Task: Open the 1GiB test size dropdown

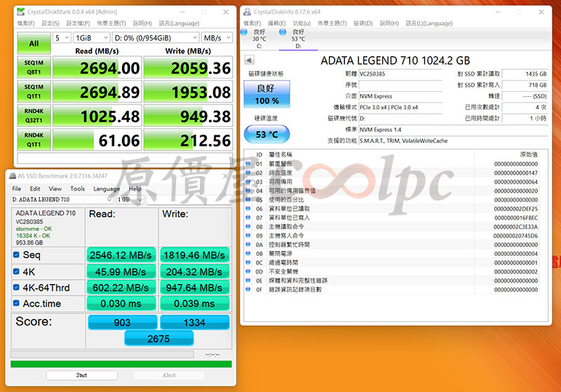Action: pyautogui.click(x=81, y=38)
